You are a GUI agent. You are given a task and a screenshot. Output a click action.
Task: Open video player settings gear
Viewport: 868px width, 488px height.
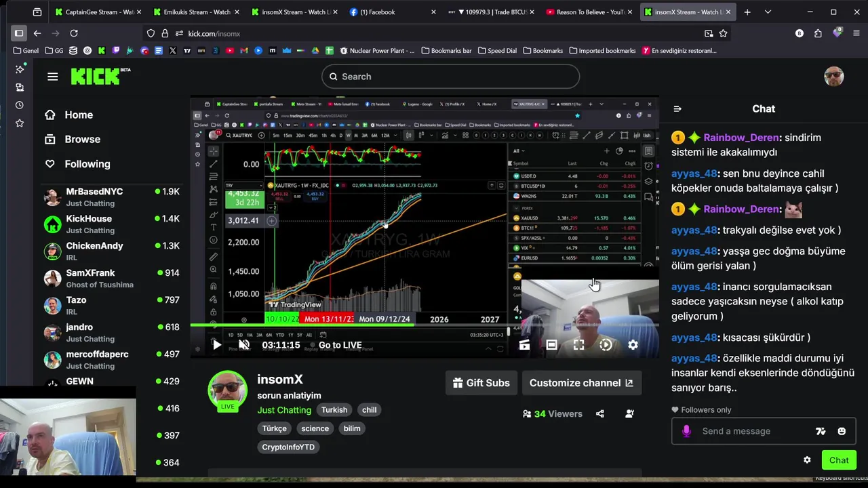(633, 345)
